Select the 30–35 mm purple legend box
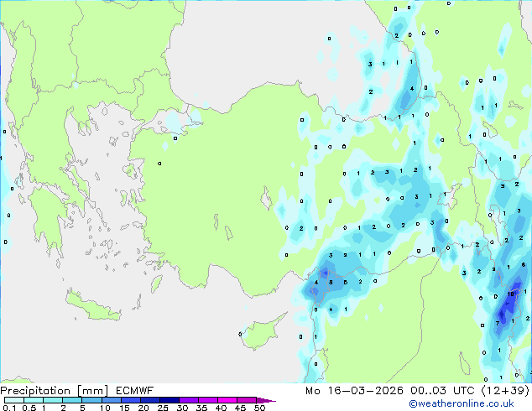Image resolution: width=532 pixels, height=411 pixels. [x=189, y=400]
